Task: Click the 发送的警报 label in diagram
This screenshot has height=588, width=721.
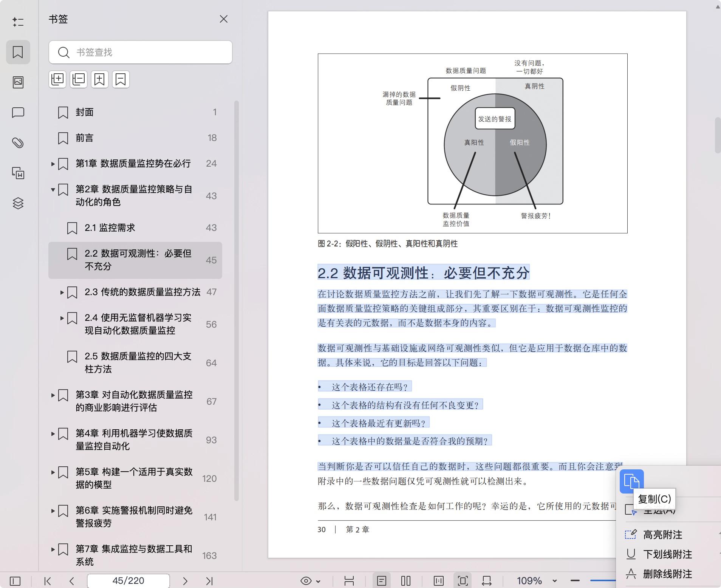Action: pos(495,119)
